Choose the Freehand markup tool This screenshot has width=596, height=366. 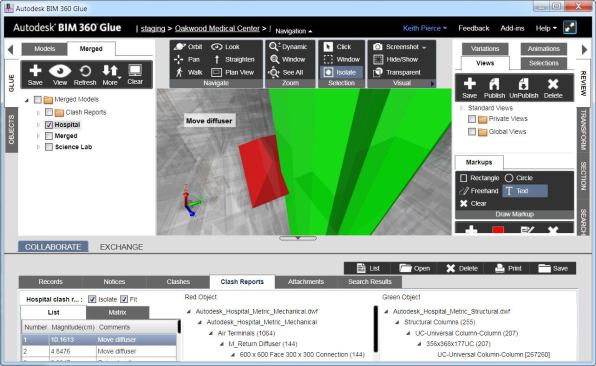pos(479,191)
